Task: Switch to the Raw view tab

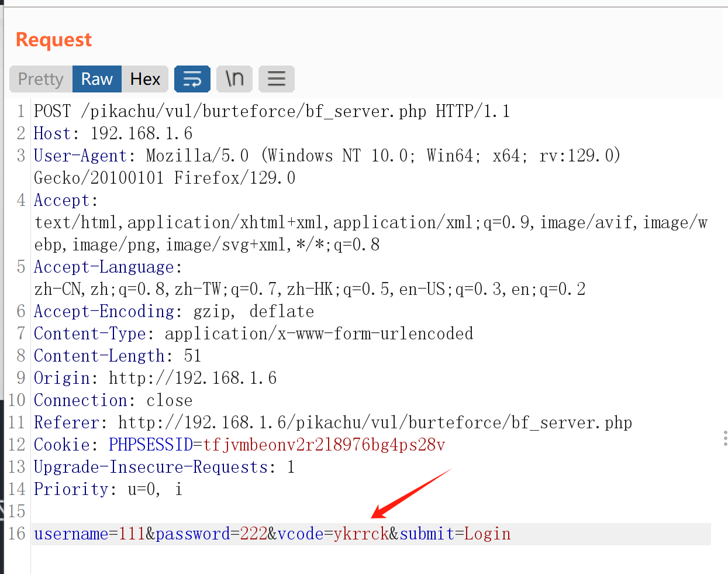Action: pos(97,79)
